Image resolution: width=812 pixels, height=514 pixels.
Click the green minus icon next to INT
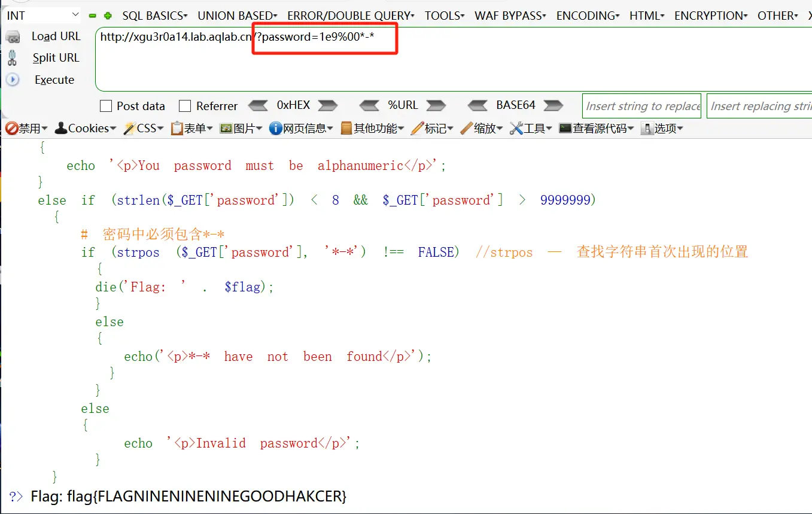click(92, 16)
